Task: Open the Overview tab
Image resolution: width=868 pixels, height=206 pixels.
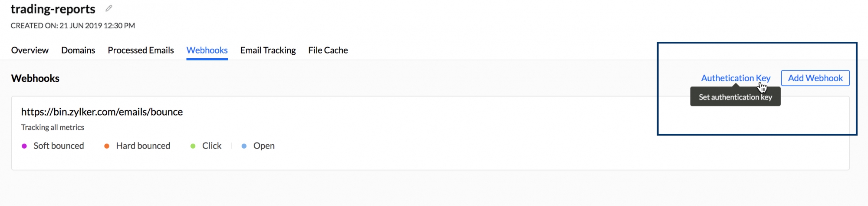Action: [30, 50]
